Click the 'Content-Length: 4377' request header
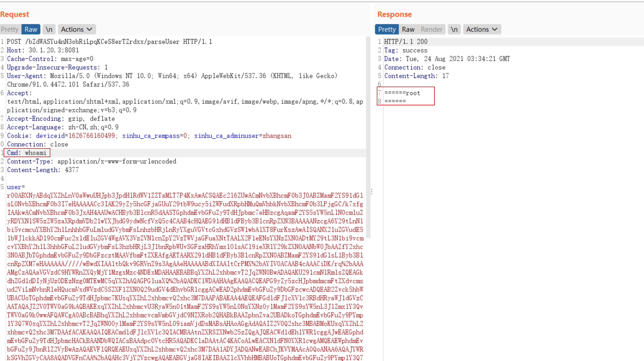This screenshot has height=361, width=644. tap(43, 170)
